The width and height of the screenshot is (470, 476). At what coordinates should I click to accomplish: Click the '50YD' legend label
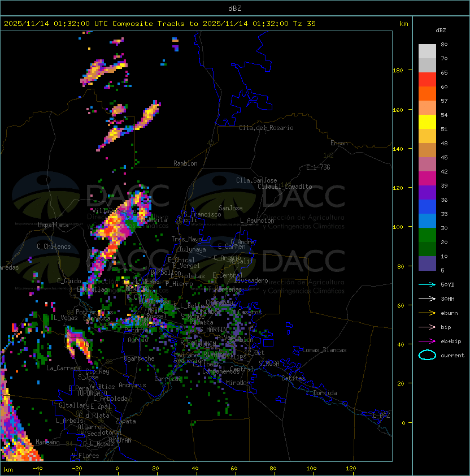(447, 284)
